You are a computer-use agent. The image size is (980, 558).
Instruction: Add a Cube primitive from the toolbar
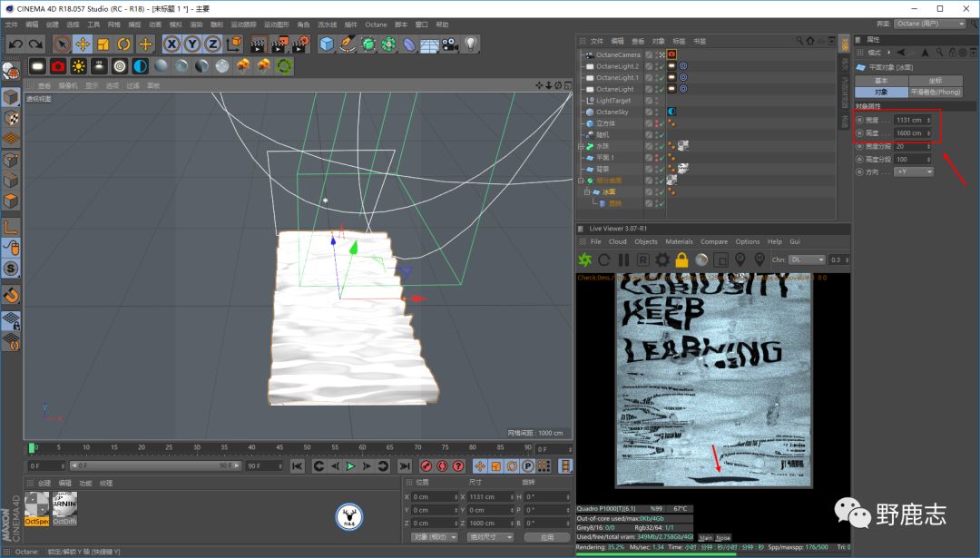(x=327, y=44)
